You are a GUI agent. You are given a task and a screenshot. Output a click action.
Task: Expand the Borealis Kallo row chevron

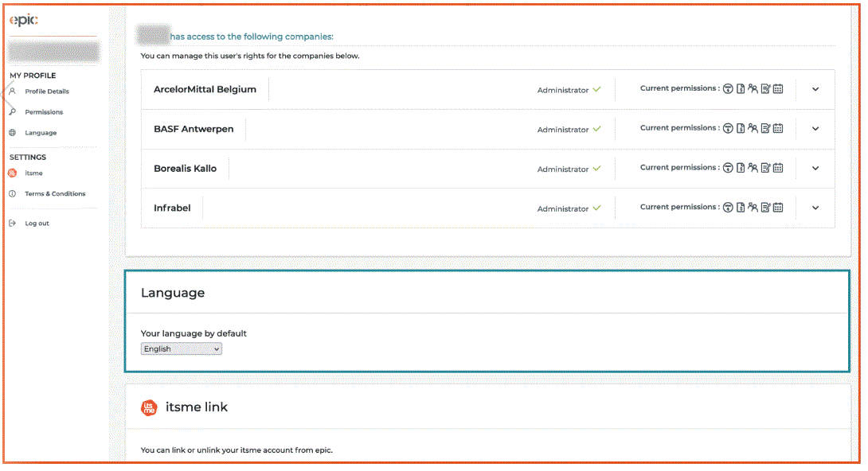[x=815, y=168]
